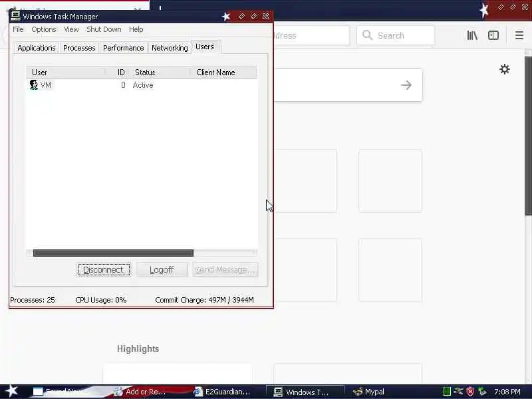Click the 7:08 PM taskbar clock

point(507,392)
